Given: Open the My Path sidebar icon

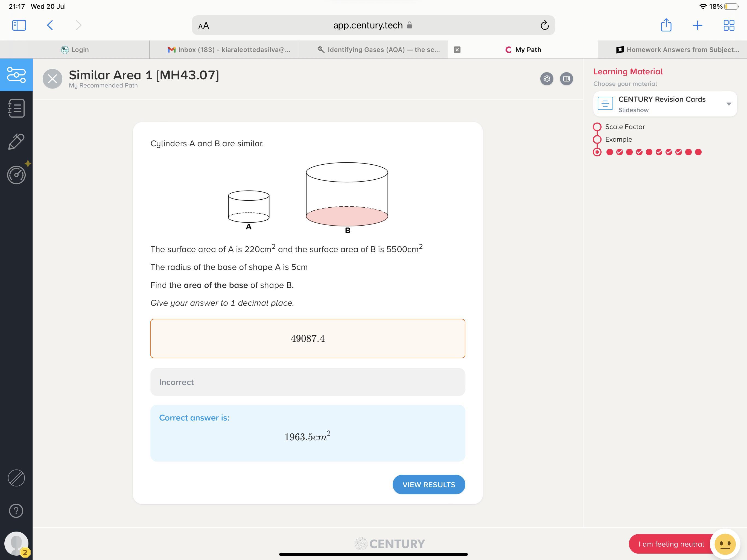Looking at the screenshot, I should pyautogui.click(x=16, y=75).
